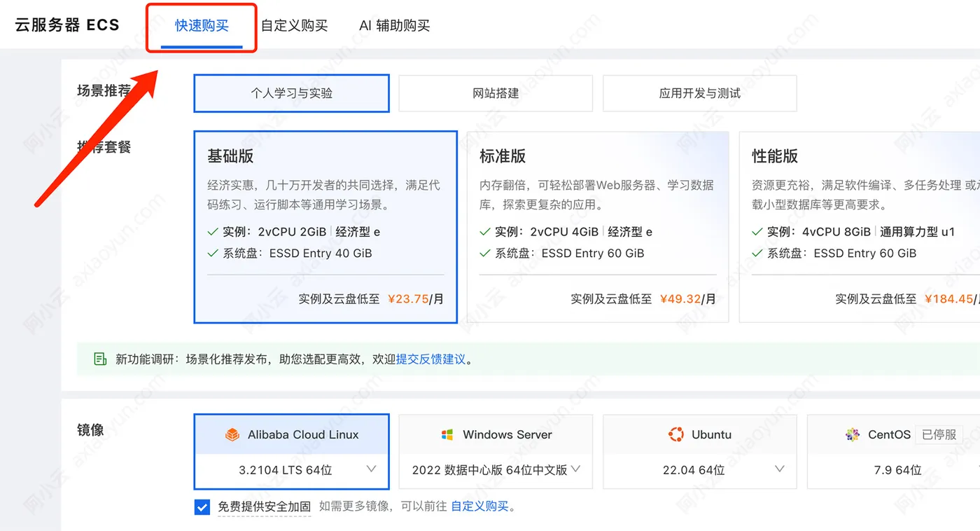Click 系统盘: ESSD Entry 60 GiB in 性能版
Screen dimensions: 980x531
(x=834, y=254)
